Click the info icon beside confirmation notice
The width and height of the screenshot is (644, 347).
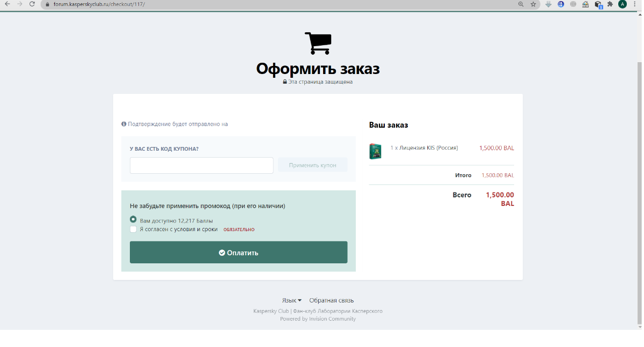124,124
